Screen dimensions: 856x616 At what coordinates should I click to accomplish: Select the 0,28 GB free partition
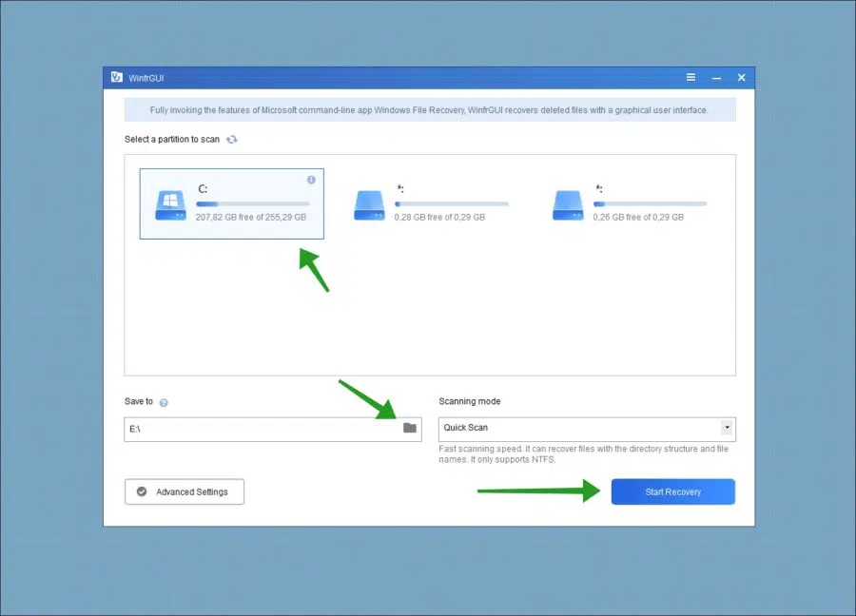pyautogui.click(x=430, y=203)
